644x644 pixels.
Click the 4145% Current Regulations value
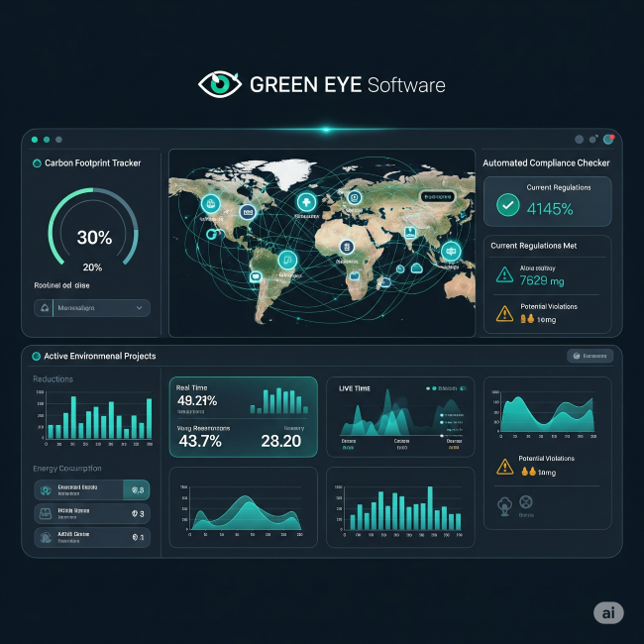point(550,209)
